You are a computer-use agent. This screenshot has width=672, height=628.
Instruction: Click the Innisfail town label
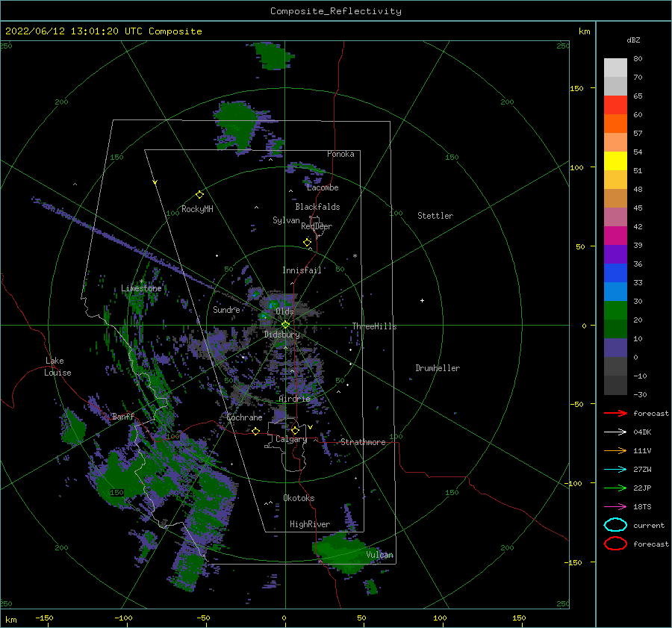click(302, 270)
